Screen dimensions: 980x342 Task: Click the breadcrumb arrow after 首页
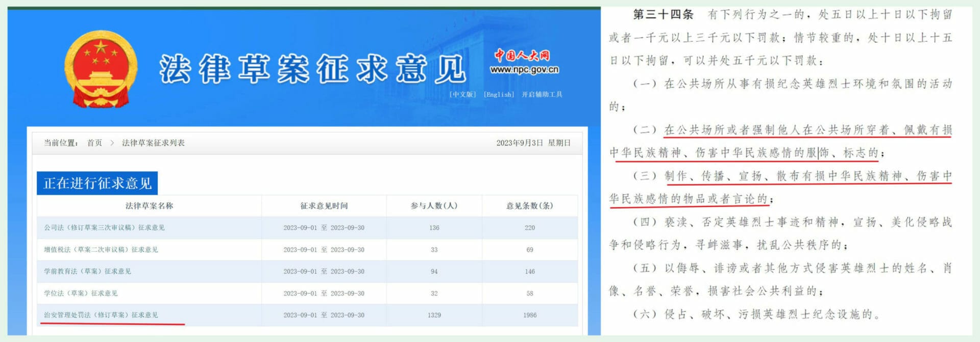[112, 143]
